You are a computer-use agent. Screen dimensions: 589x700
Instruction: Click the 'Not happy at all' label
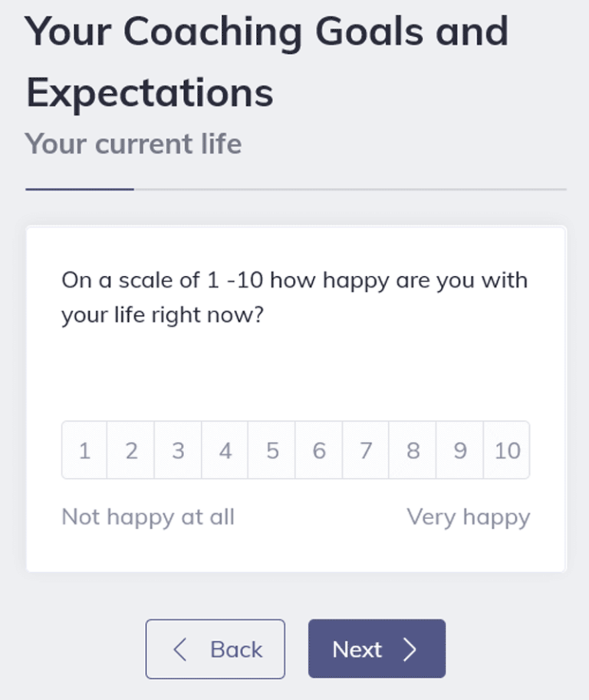tap(147, 517)
